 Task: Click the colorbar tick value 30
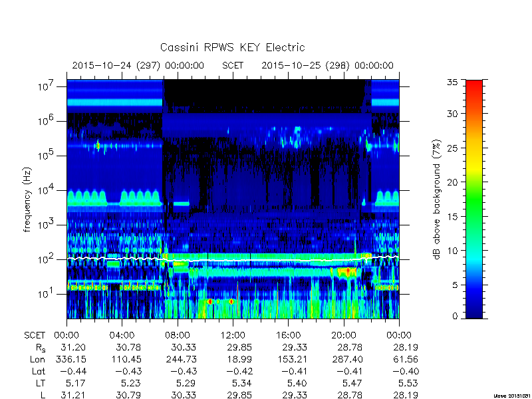tap(452, 114)
